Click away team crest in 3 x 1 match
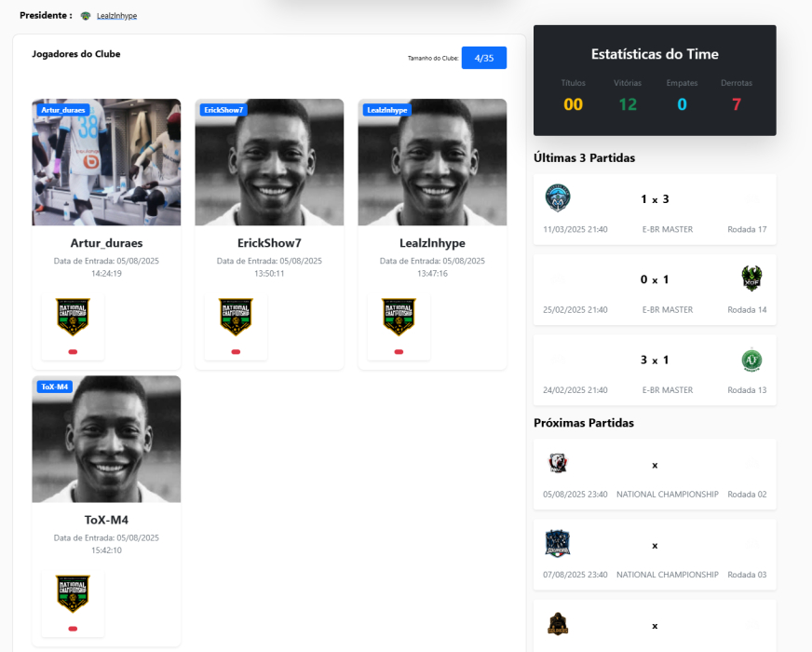The width and height of the screenshot is (812, 652). pos(751,360)
